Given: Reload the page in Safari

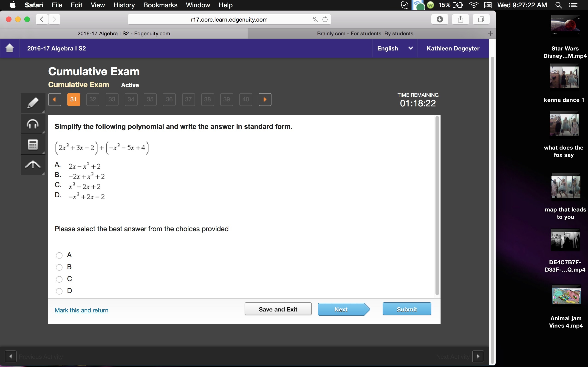Looking at the screenshot, I should point(325,19).
